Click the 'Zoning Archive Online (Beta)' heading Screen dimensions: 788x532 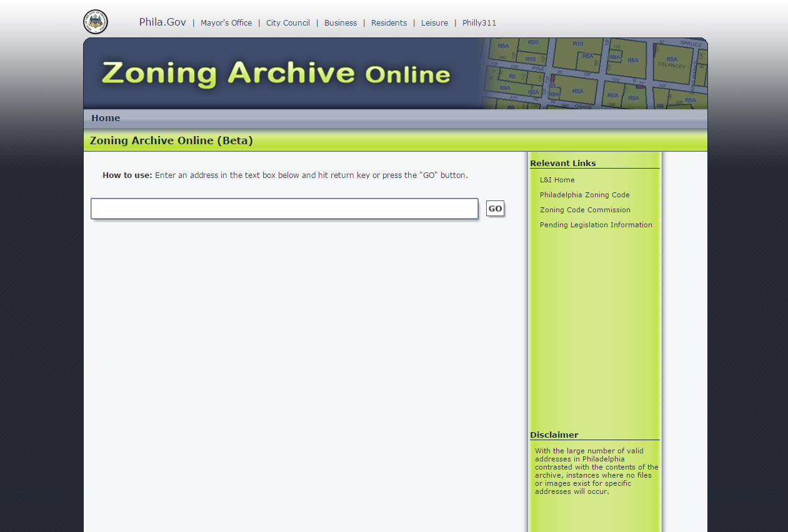pyautogui.click(x=171, y=140)
